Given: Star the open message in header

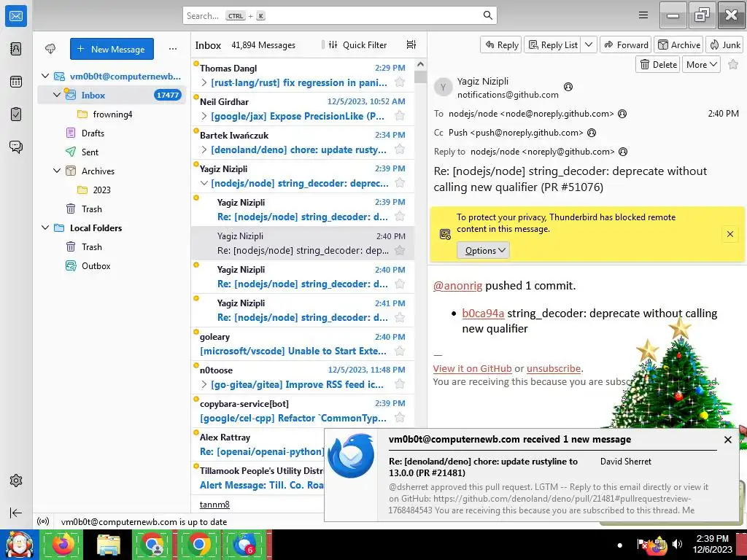Looking at the screenshot, I should [733, 64].
